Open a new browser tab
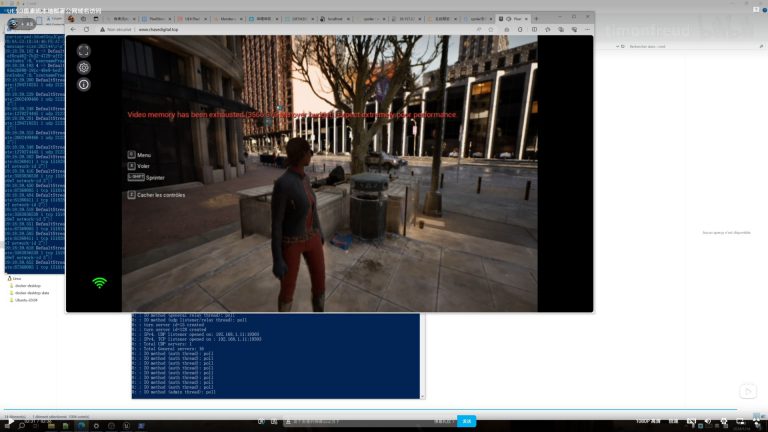Viewport: 768px width, 432px height. (536, 19)
